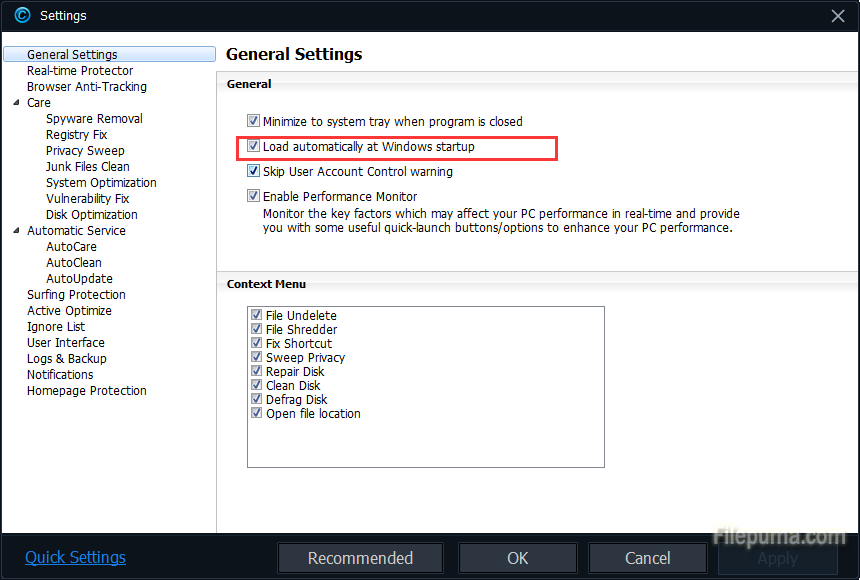Go to Disk Optimization settings
The image size is (860, 580).
coord(92,215)
